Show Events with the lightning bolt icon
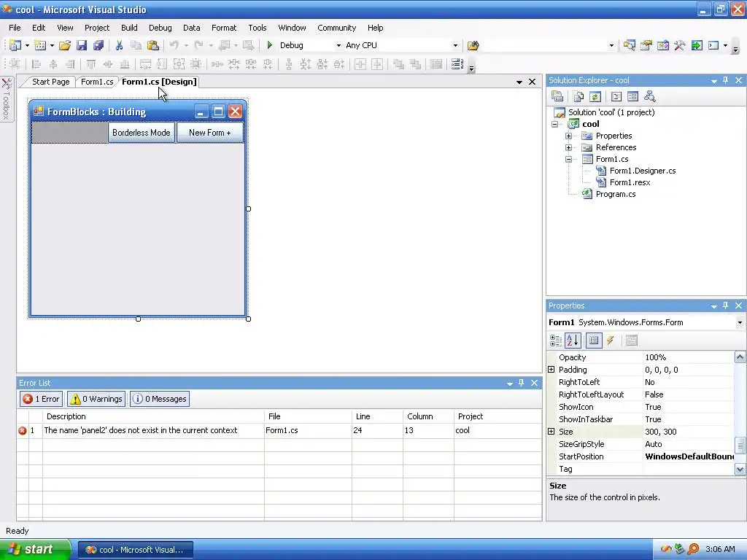This screenshot has height=560, width=747. tap(611, 341)
